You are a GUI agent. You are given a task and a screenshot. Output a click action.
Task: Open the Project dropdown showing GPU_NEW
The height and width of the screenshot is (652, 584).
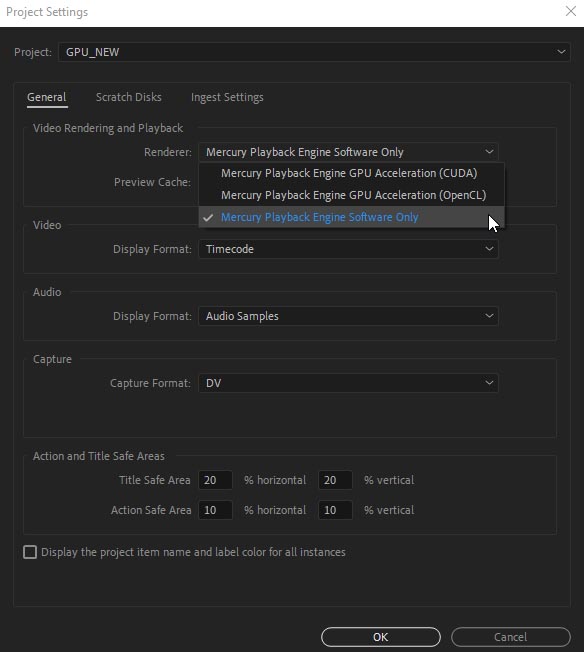[314, 52]
